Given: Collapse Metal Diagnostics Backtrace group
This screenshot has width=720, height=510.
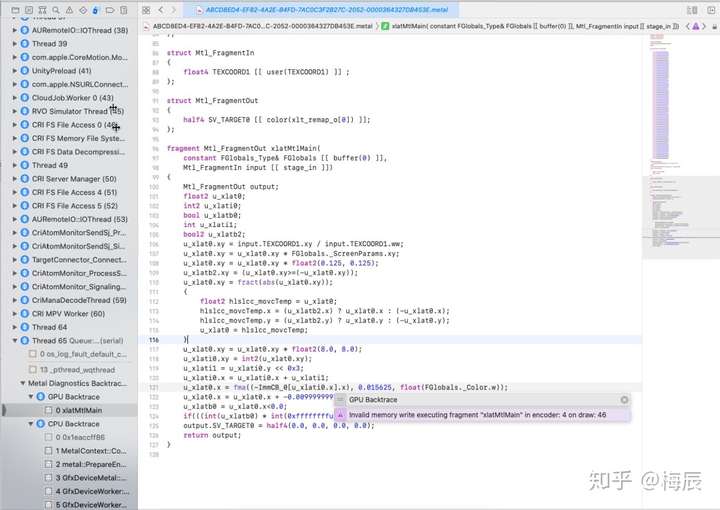Looking at the screenshot, I should coord(22,383).
